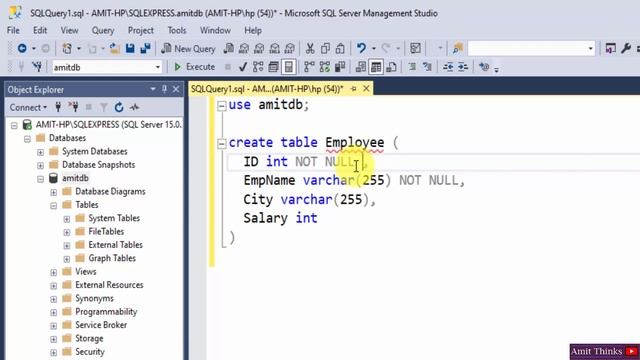Select the Graph Tables tree item
The image size is (640, 360).
tap(112, 258)
